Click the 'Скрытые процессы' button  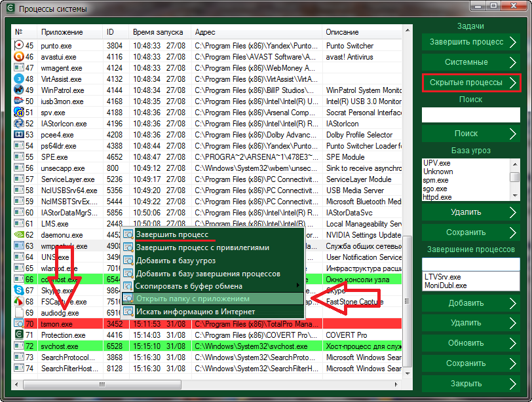470,82
